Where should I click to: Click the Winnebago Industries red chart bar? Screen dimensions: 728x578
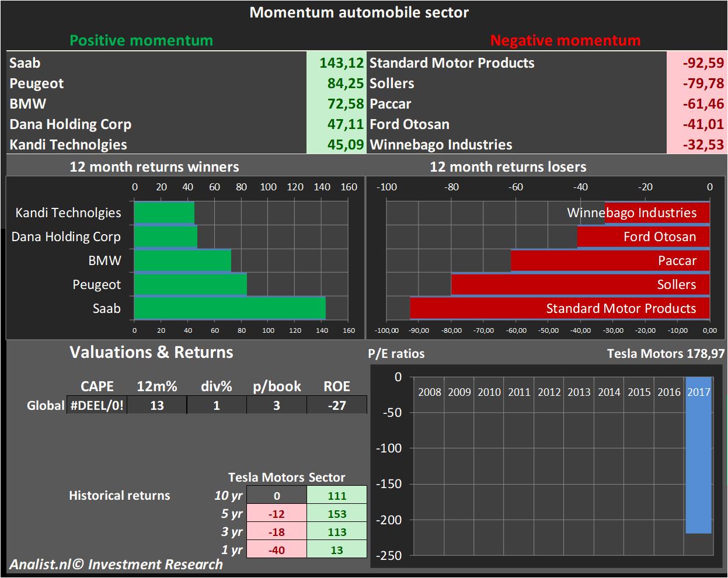[657, 213]
